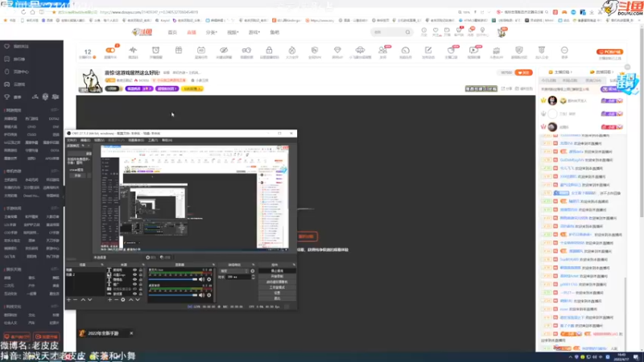The height and width of the screenshot is (362, 644).
Task: Click the speedometer gauge tool icon
Action: click(x=406, y=50)
